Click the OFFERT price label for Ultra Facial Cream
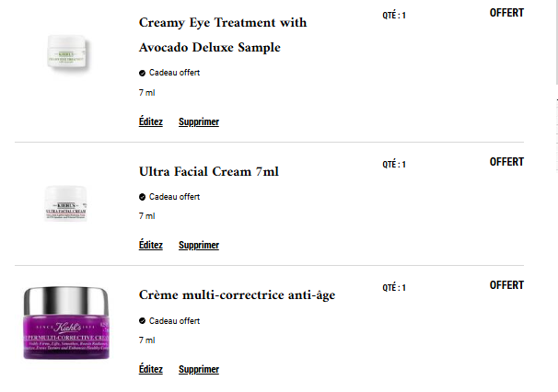This screenshot has height=392, width=558. pos(506,162)
